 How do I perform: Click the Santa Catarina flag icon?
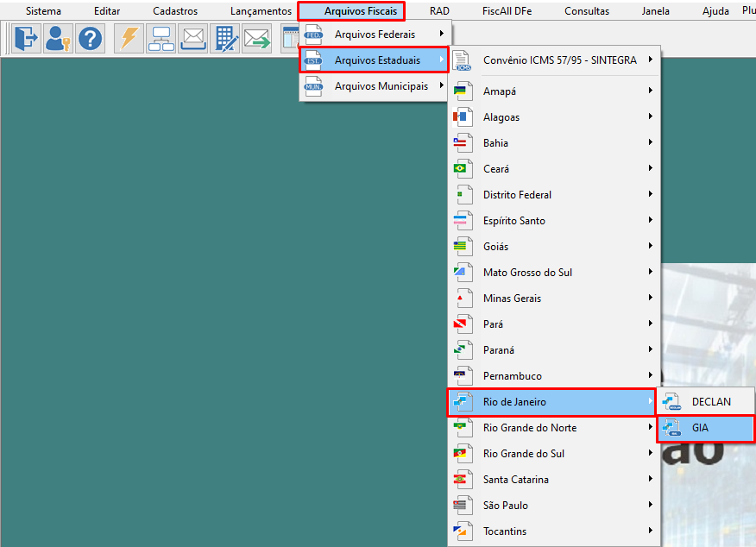(463, 480)
